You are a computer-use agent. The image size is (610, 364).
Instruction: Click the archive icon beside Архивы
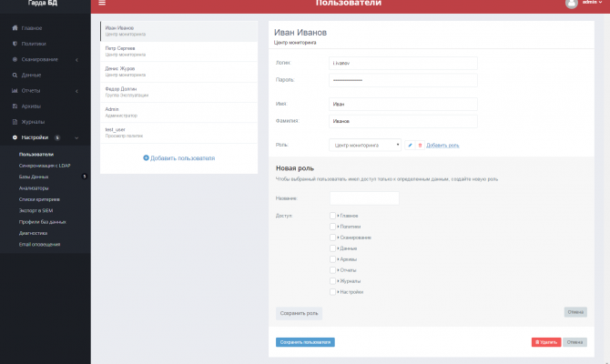[15, 106]
